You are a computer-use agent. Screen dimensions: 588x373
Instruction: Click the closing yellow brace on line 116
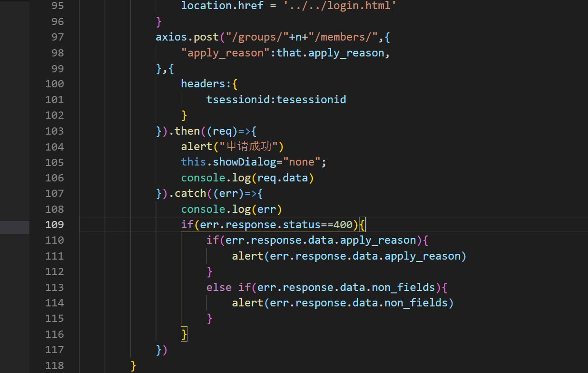(x=184, y=334)
